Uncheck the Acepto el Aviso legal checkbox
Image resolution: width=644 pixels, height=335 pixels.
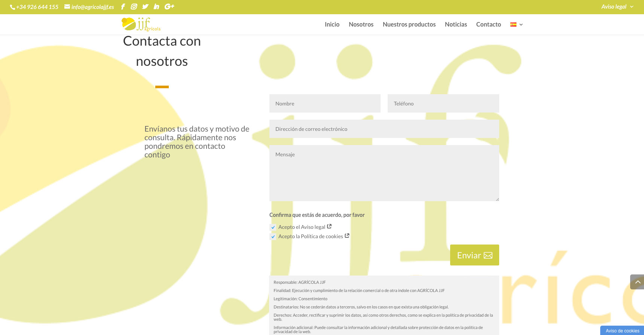[x=273, y=227]
